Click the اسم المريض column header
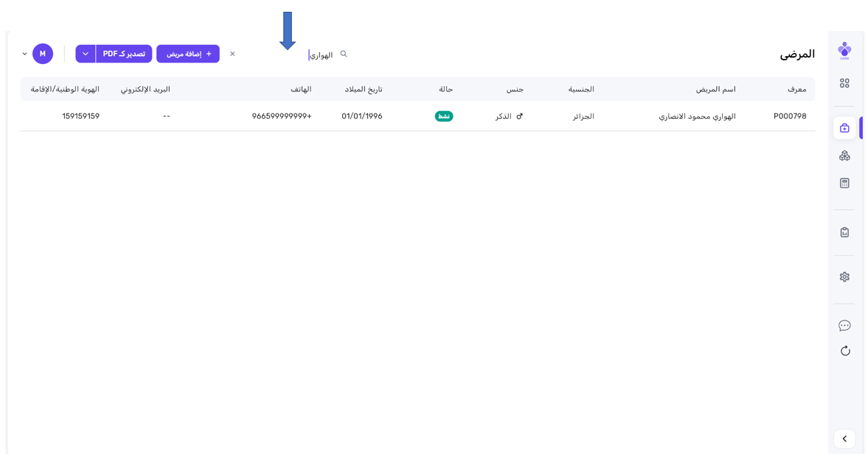The height and width of the screenshot is (476, 868). tap(715, 89)
